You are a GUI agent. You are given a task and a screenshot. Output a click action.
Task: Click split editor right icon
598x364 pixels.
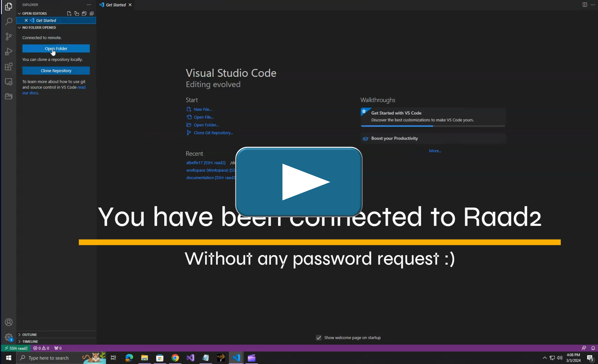pyautogui.click(x=585, y=5)
